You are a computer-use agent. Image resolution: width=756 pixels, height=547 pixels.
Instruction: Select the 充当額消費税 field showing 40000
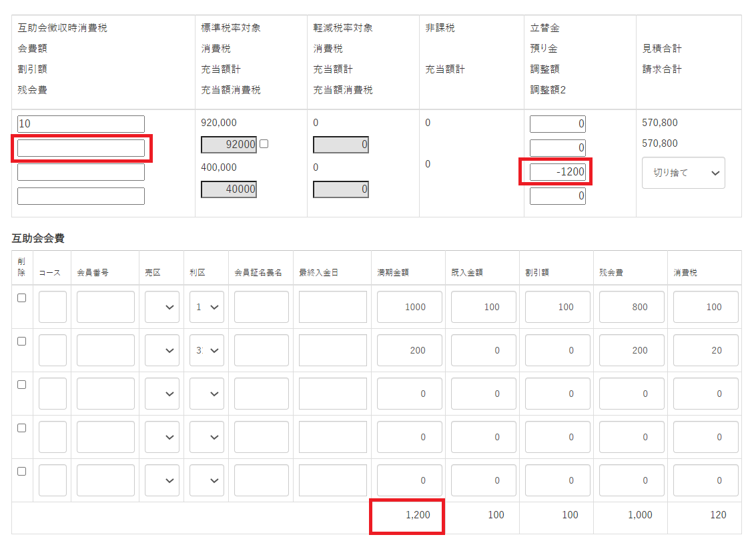coord(229,189)
